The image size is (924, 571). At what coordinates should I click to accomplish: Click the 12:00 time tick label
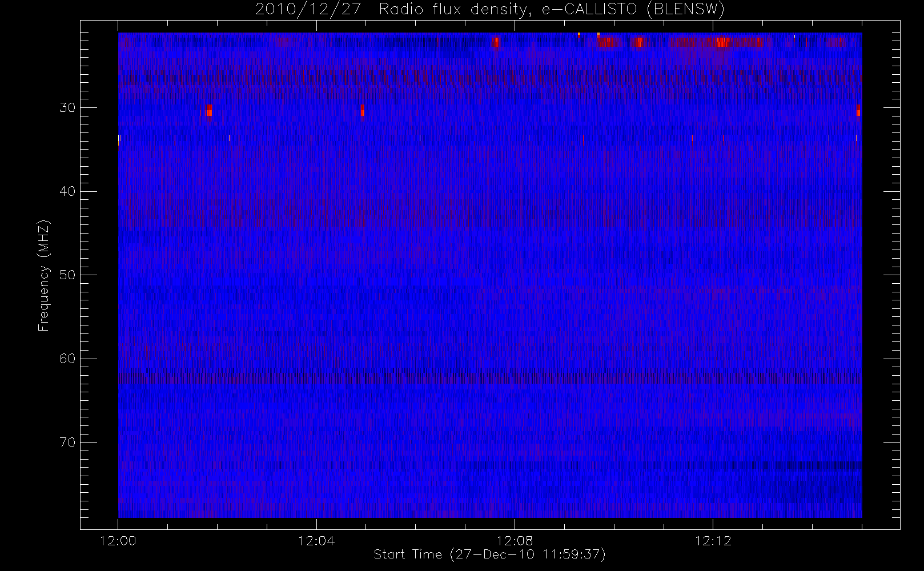(118, 541)
